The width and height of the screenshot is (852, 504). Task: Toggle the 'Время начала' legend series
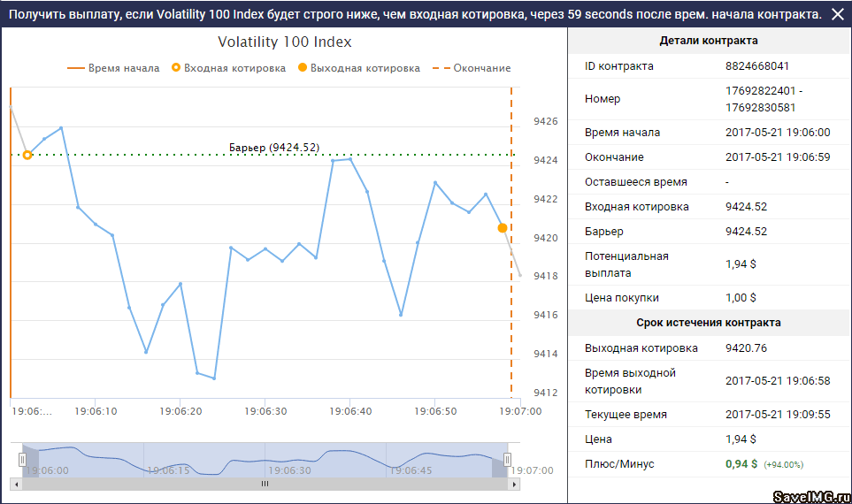pyautogui.click(x=112, y=68)
